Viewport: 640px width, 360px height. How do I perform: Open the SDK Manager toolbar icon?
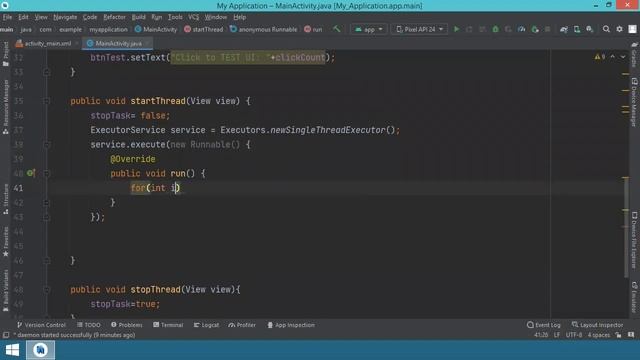click(x=590, y=29)
